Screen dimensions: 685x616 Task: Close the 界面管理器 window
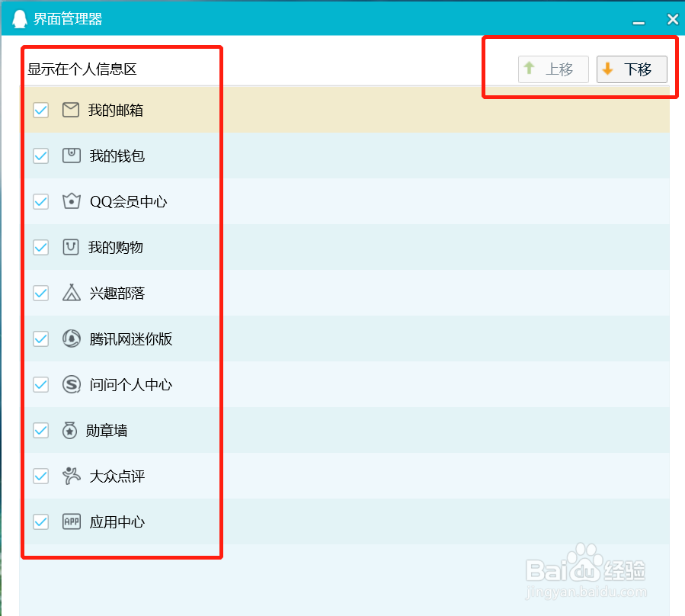(673, 19)
